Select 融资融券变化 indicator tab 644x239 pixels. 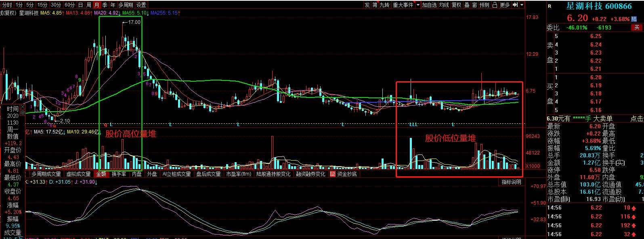310,174
